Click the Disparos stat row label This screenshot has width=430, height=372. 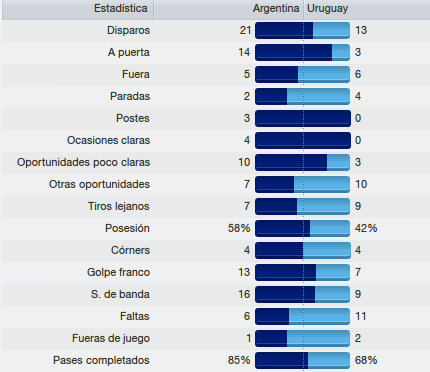coord(128,30)
